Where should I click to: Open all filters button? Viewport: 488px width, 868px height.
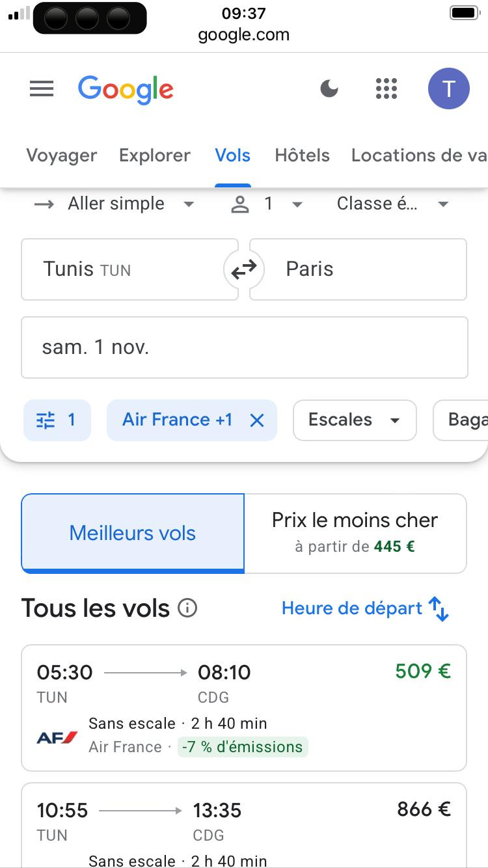tap(57, 420)
